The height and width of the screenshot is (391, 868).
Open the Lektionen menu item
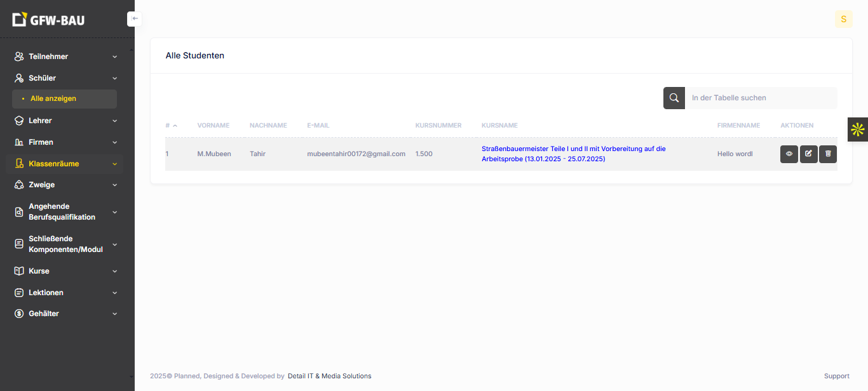point(46,293)
